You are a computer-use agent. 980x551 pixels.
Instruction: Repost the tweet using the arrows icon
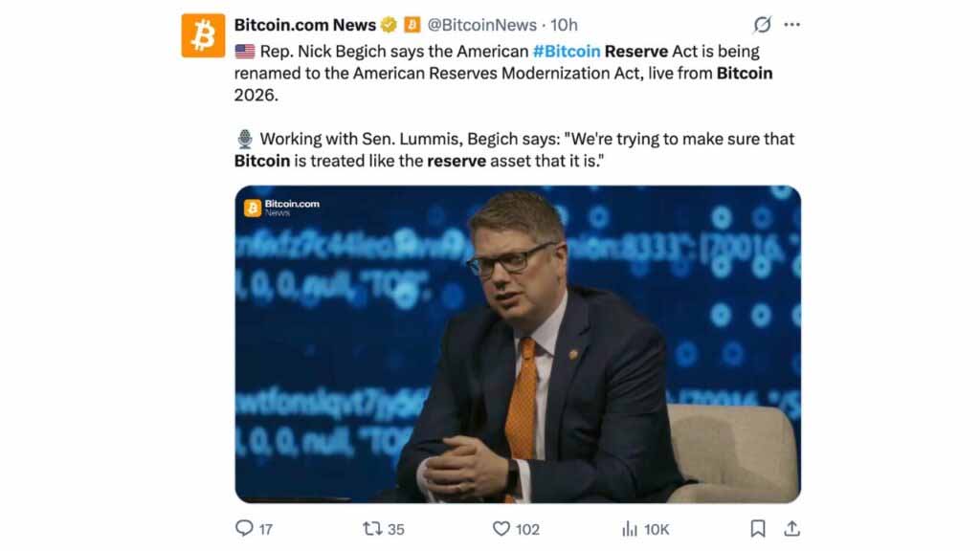tap(372, 528)
